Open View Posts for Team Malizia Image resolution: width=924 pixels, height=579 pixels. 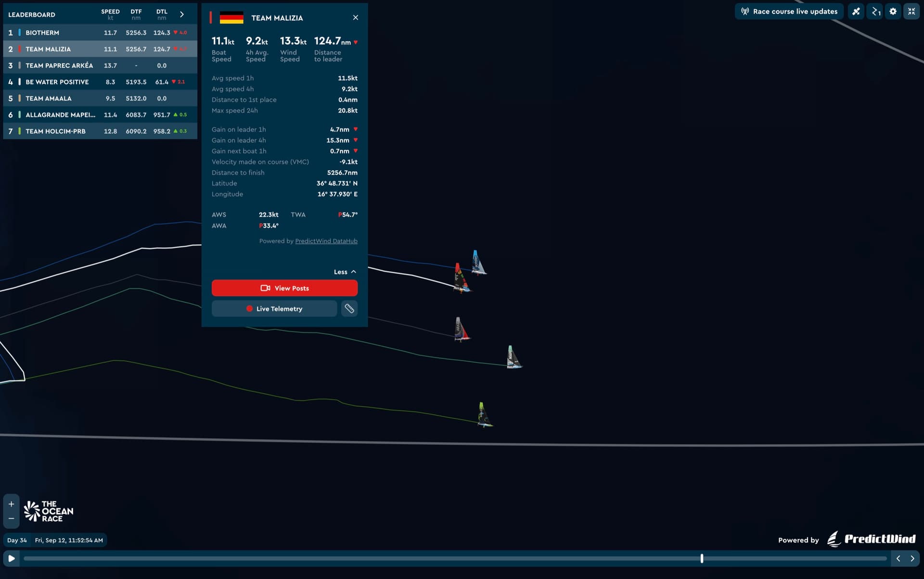(x=284, y=288)
